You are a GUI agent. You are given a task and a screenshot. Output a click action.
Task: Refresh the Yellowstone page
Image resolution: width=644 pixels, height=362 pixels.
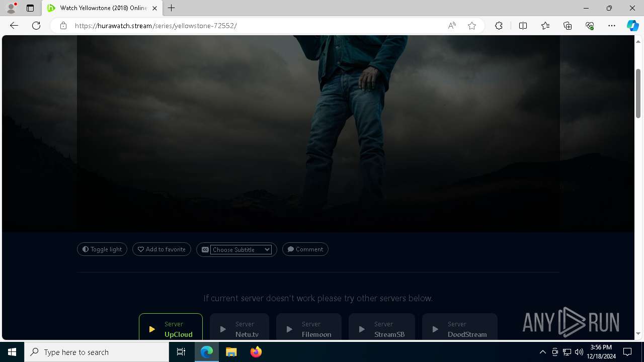point(36,26)
